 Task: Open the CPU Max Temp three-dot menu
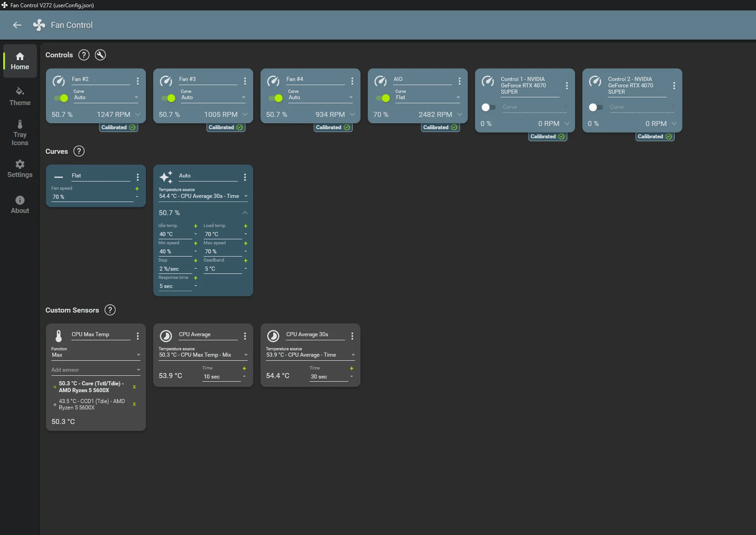point(138,336)
